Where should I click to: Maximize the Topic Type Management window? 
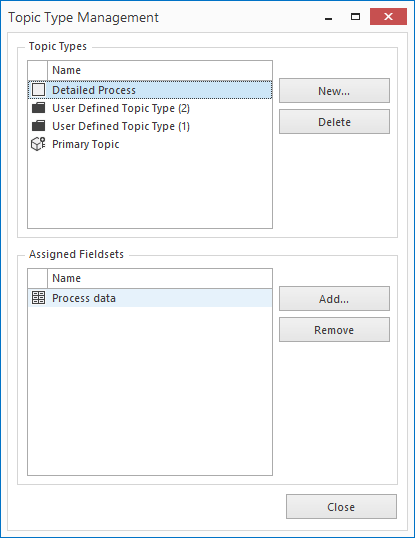355,16
